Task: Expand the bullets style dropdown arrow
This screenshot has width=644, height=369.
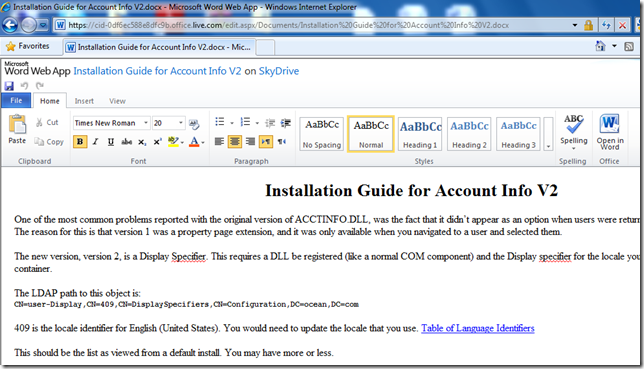Action: pos(232,123)
